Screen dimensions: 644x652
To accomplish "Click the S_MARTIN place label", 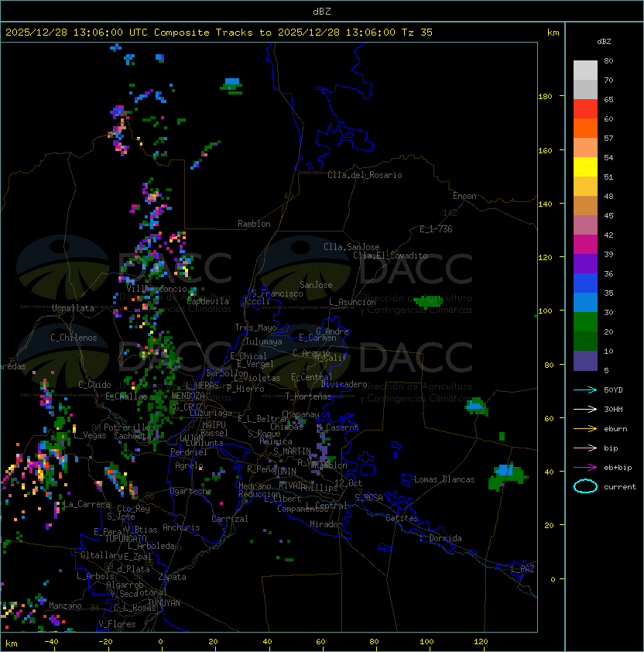I will pos(293,451).
